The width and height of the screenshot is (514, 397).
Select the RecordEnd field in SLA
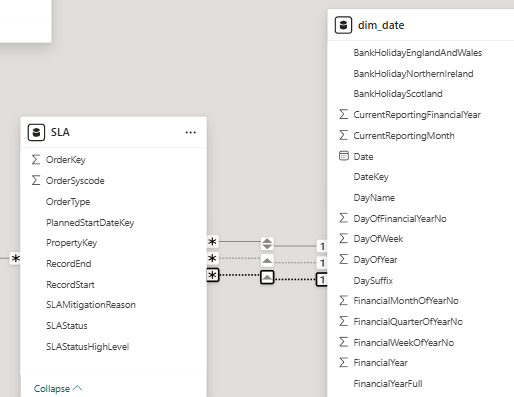69,264
